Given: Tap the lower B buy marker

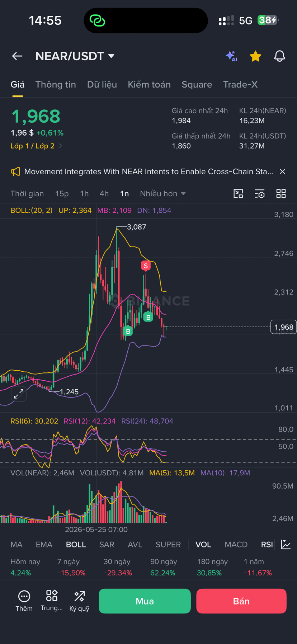Looking at the screenshot, I should pos(128,331).
